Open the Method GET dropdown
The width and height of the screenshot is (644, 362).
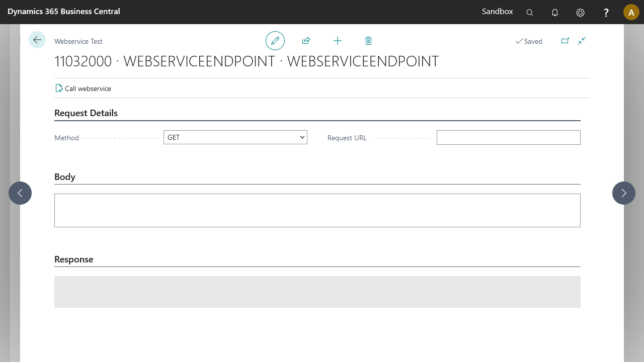(235, 137)
